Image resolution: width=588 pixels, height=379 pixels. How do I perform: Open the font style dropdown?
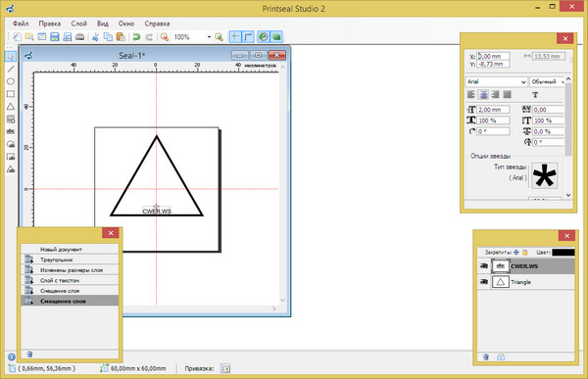pyautogui.click(x=547, y=81)
